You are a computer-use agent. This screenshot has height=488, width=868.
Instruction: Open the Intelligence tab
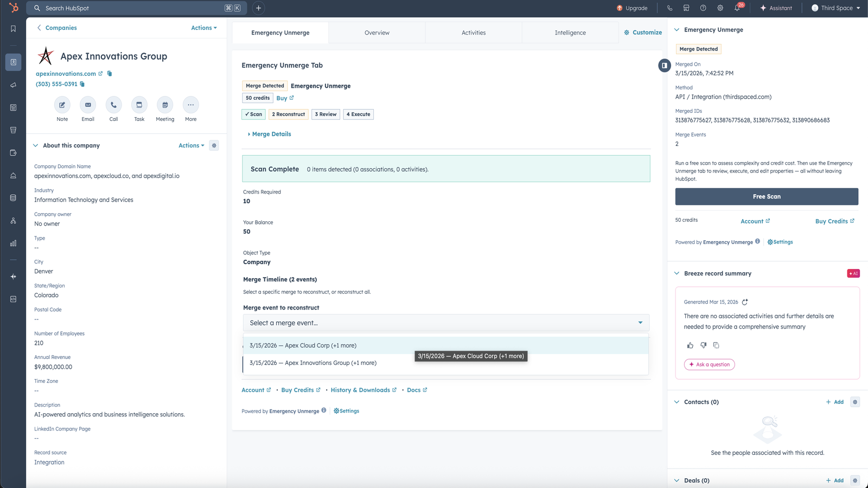[x=570, y=33]
